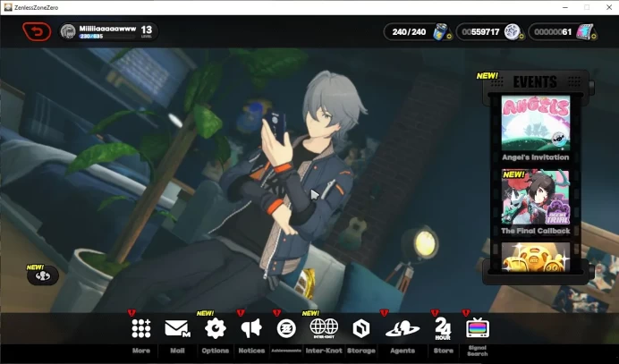Click the Polychrome film currency icon
619x364 pixels.
[x=585, y=32]
